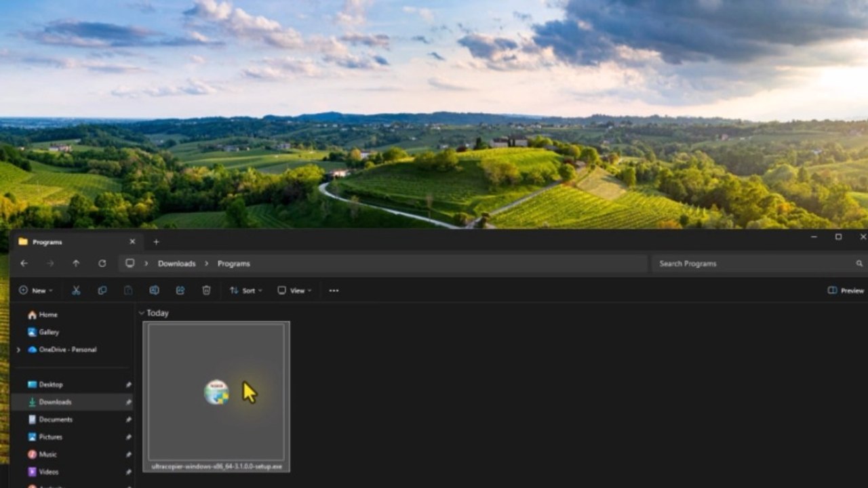
Task: Open the New dropdown menu
Action: point(35,291)
